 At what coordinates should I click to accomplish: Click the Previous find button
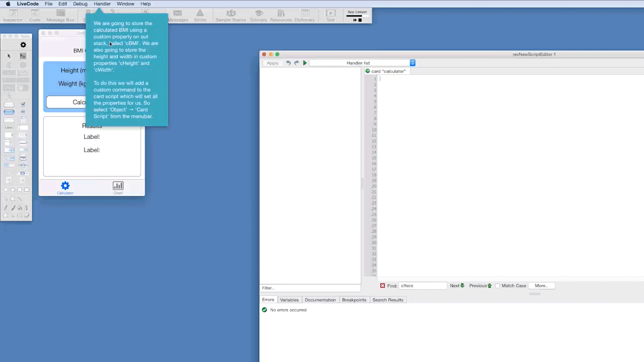pos(480,286)
